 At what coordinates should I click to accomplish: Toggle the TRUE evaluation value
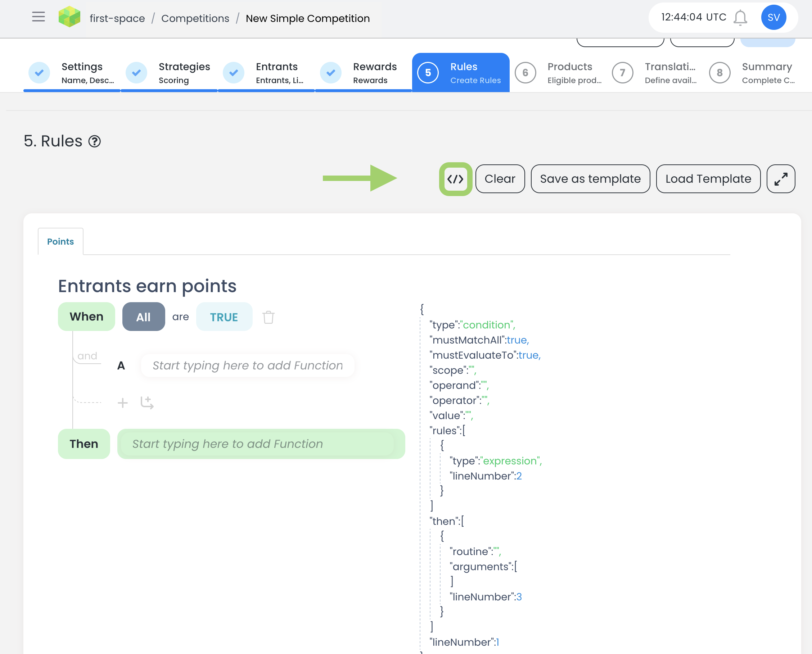click(x=224, y=317)
